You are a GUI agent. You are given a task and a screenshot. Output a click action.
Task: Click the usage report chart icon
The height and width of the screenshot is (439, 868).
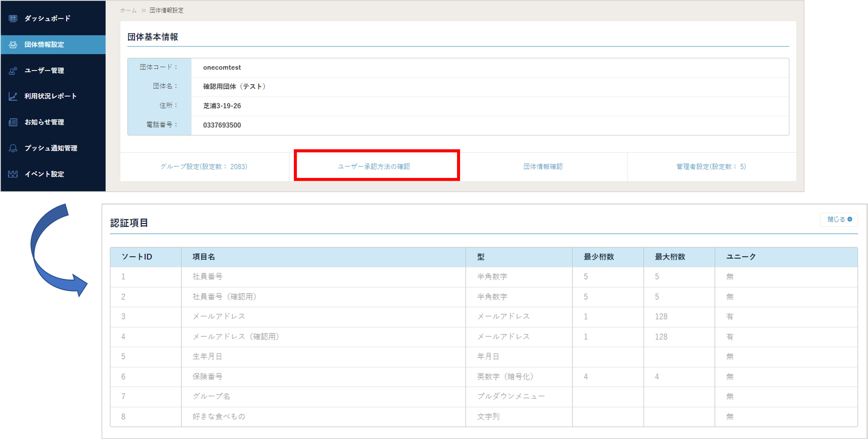tap(13, 97)
